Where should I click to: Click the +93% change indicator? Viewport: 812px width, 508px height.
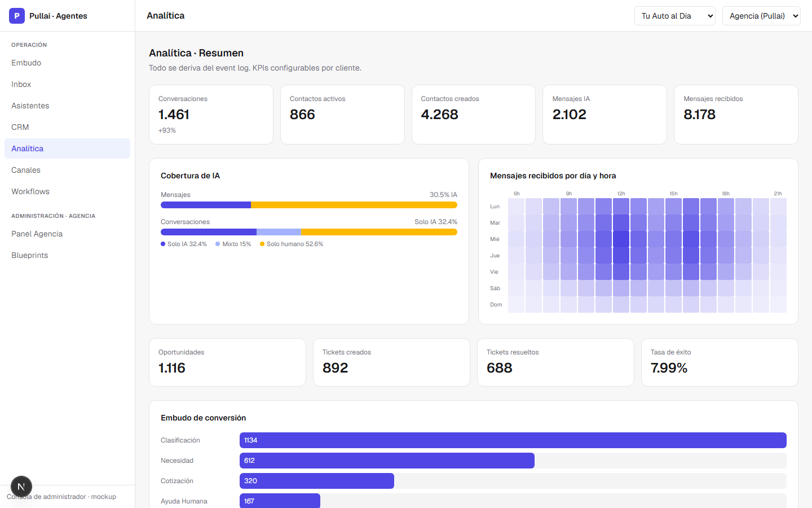tap(167, 130)
